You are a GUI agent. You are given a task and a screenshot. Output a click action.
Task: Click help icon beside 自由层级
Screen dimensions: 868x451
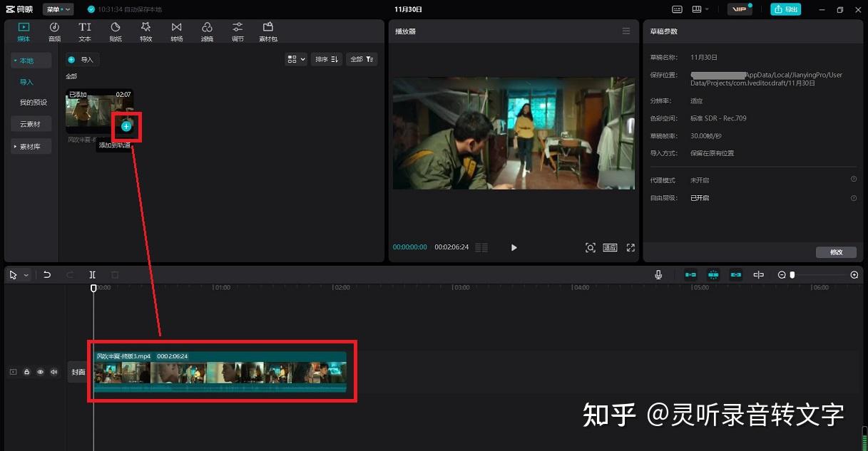pyautogui.click(x=854, y=198)
